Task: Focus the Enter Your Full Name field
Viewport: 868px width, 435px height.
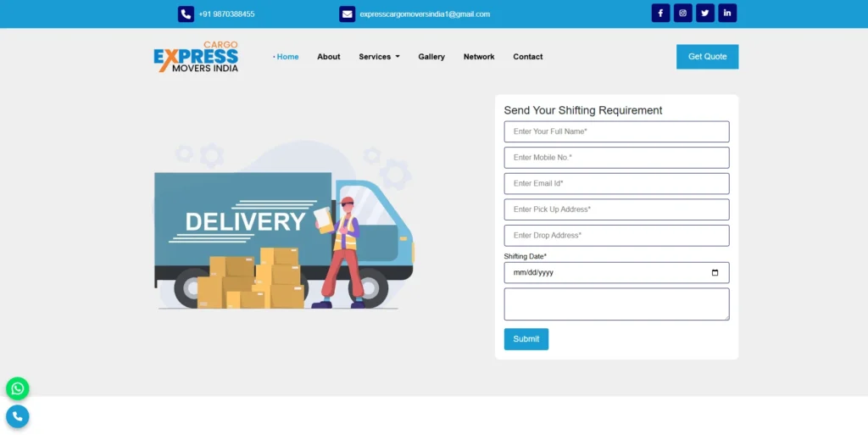Action: [x=616, y=131]
